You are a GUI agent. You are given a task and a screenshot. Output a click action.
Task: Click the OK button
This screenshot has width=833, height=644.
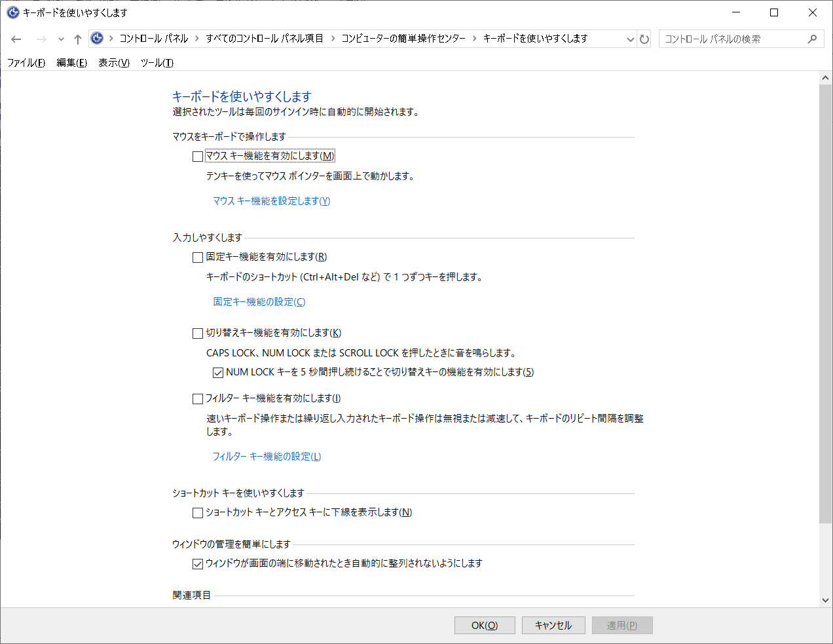(x=485, y=625)
